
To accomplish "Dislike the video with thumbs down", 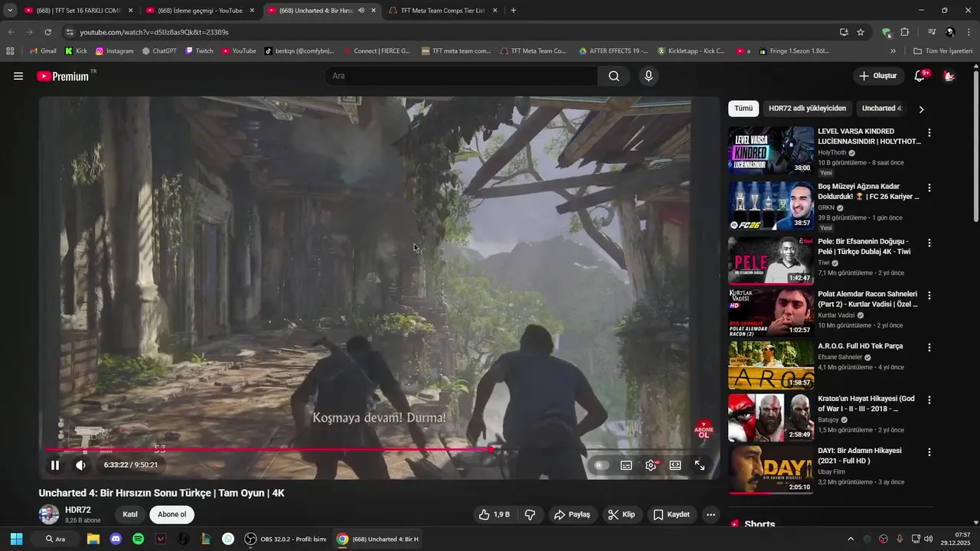I will pos(530,514).
